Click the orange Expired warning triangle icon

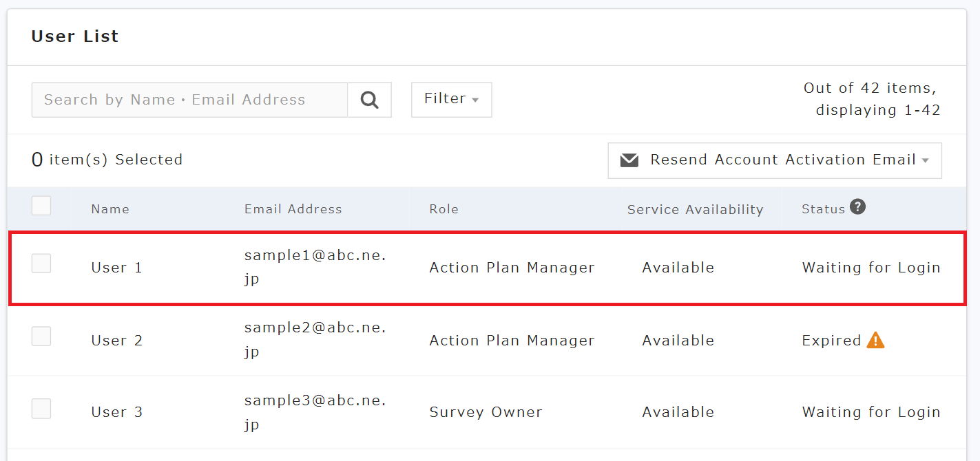click(875, 340)
